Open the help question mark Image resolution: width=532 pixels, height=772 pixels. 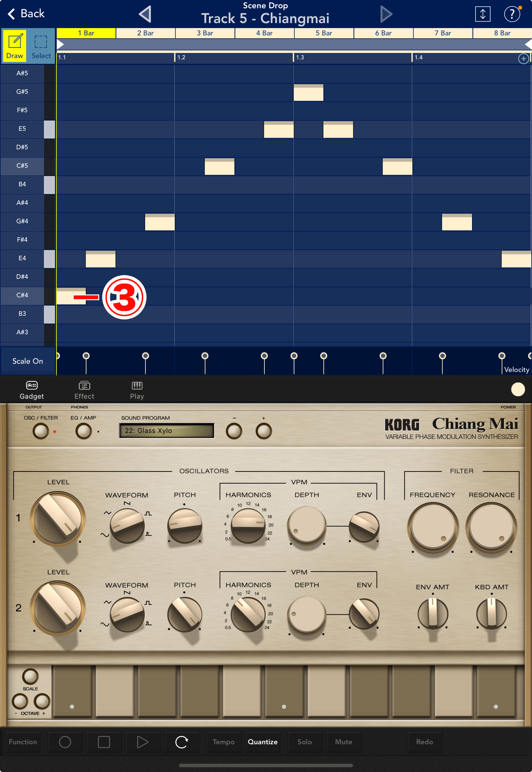coord(512,14)
